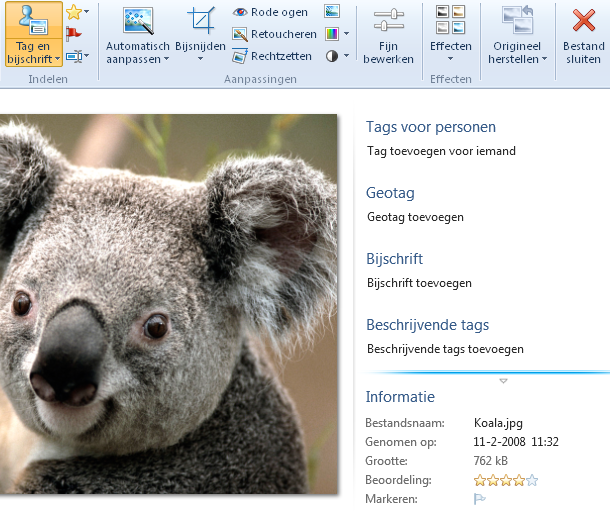Collapse the pane with the small triangle above Informatie
Image resolution: width=610 pixels, height=511 pixels.
(503, 381)
